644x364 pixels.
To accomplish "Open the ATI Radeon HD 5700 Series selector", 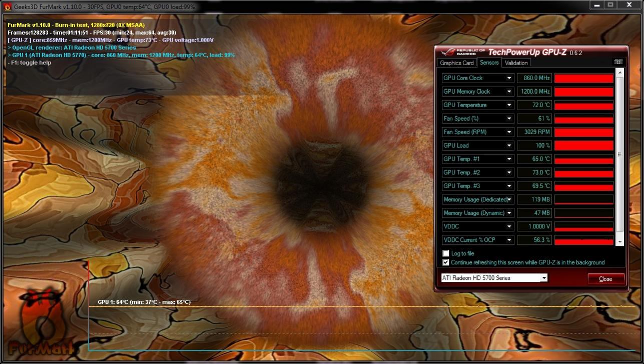I will (x=494, y=278).
